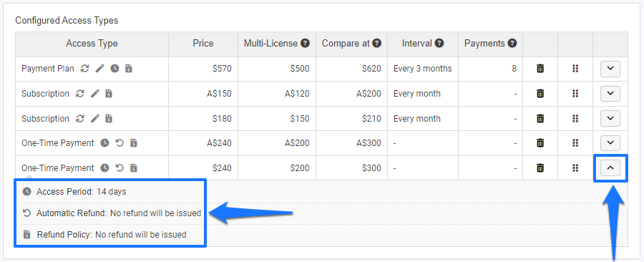Click the Automatic Refund detail line
Image resolution: width=644 pixels, height=262 pixels.
pyautogui.click(x=112, y=213)
